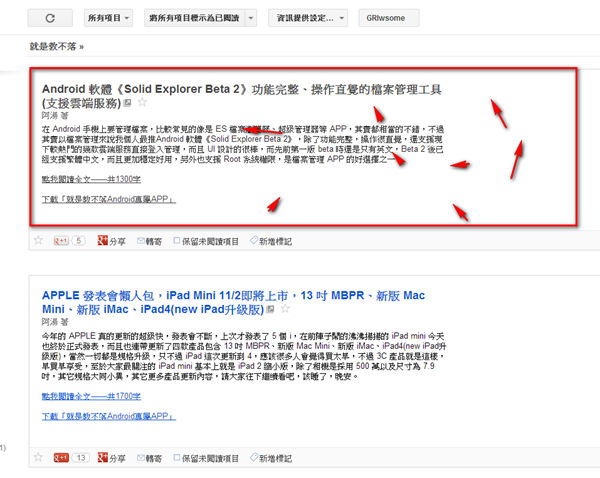
Task: Click author text 阿湯 under APPLE article
Action: [50, 322]
